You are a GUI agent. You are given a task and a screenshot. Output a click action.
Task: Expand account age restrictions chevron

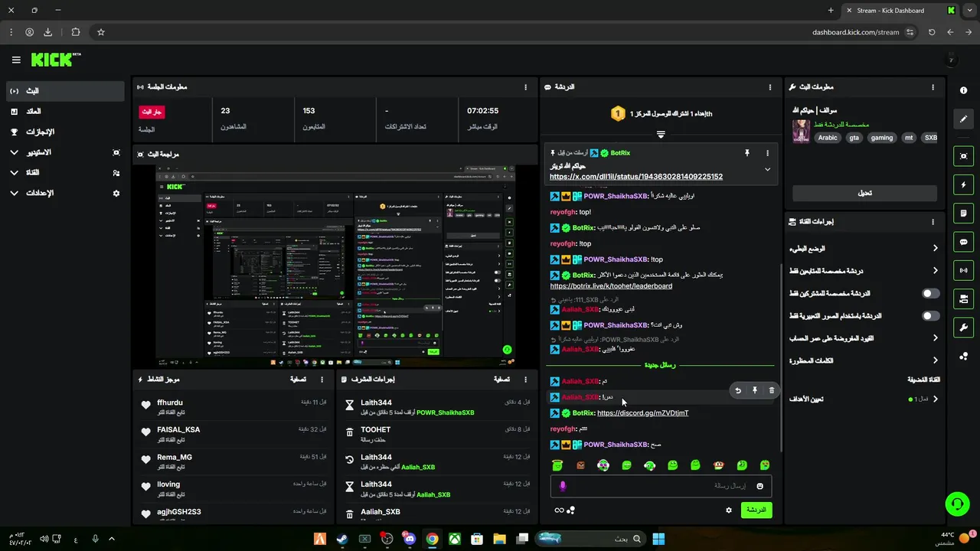click(935, 337)
